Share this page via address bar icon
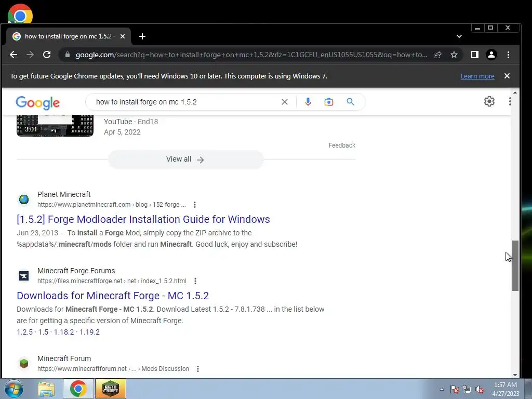 (437, 55)
